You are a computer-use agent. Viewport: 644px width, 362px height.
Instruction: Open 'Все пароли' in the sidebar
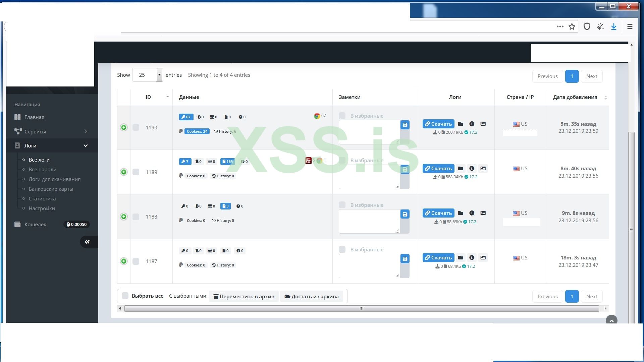[x=43, y=169]
